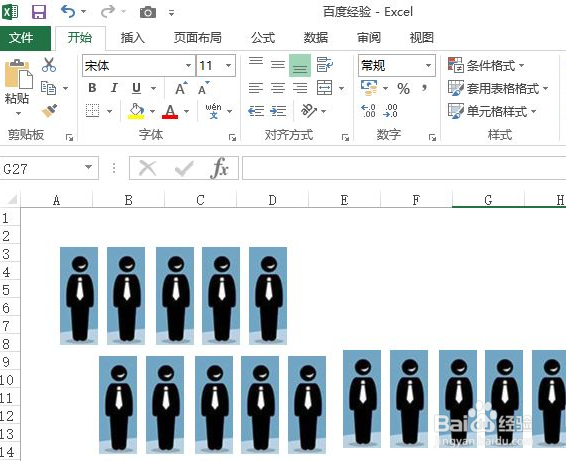Align text left

(256, 88)
